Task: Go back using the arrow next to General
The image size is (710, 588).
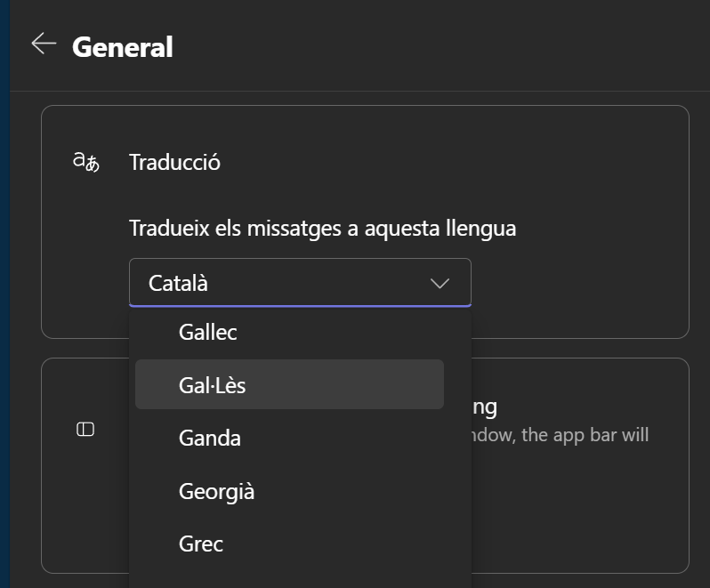Action: click(x=44, y=44)
